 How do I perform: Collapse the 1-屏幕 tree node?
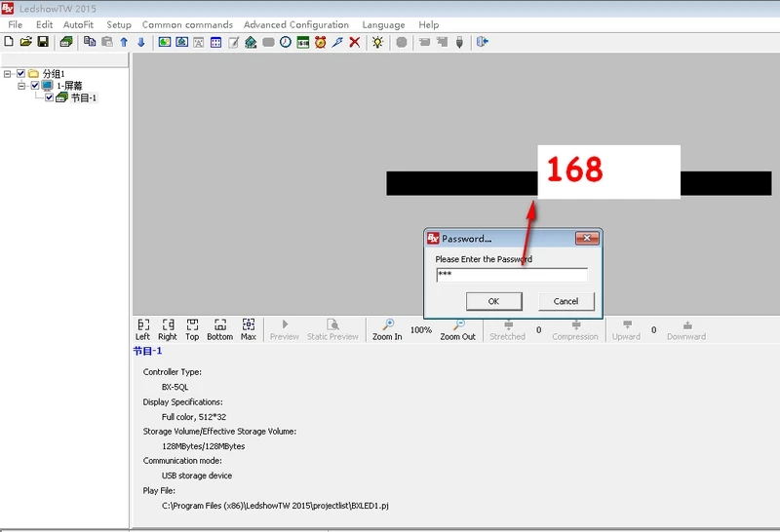(21, 86)
